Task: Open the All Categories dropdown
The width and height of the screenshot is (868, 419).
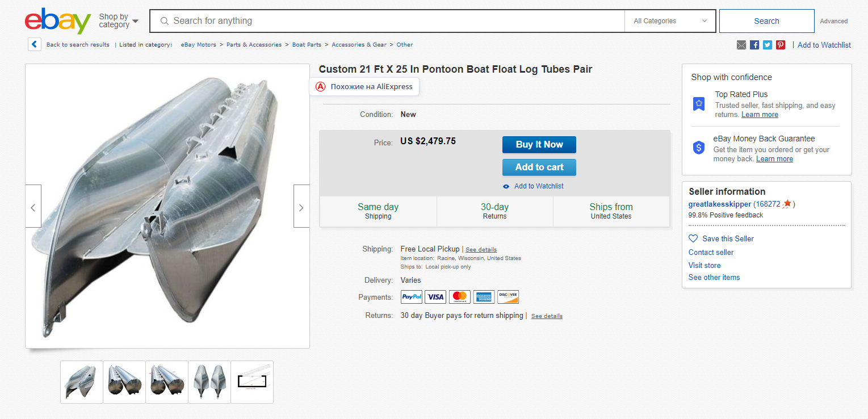Action: click(x=670, y=21)
